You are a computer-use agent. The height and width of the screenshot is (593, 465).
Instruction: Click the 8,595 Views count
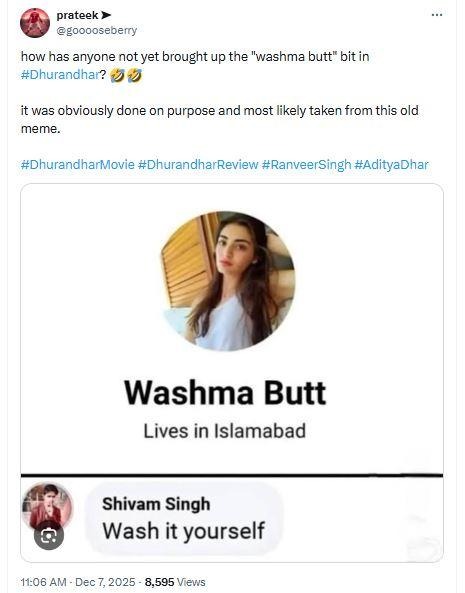(175, 582)
